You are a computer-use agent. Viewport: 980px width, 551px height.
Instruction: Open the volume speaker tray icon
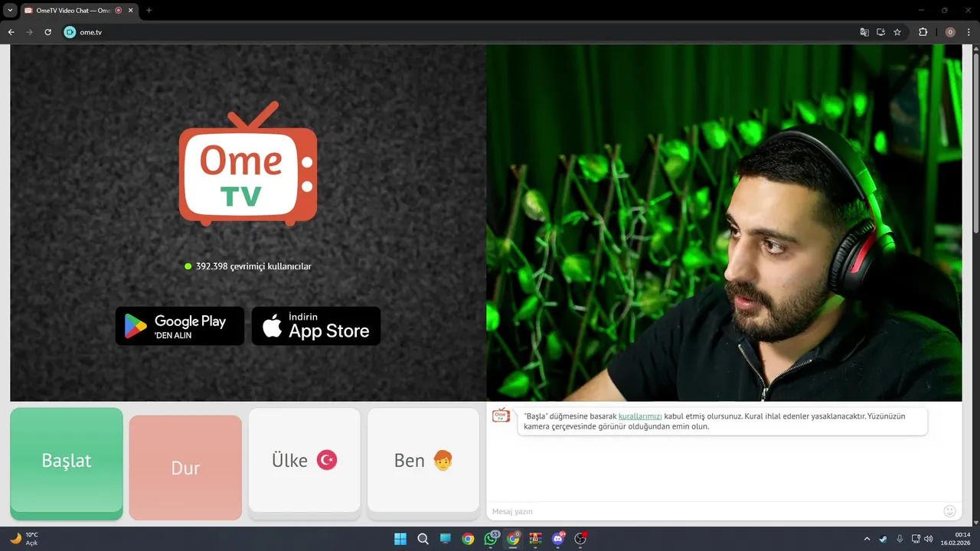coord(929,539)
